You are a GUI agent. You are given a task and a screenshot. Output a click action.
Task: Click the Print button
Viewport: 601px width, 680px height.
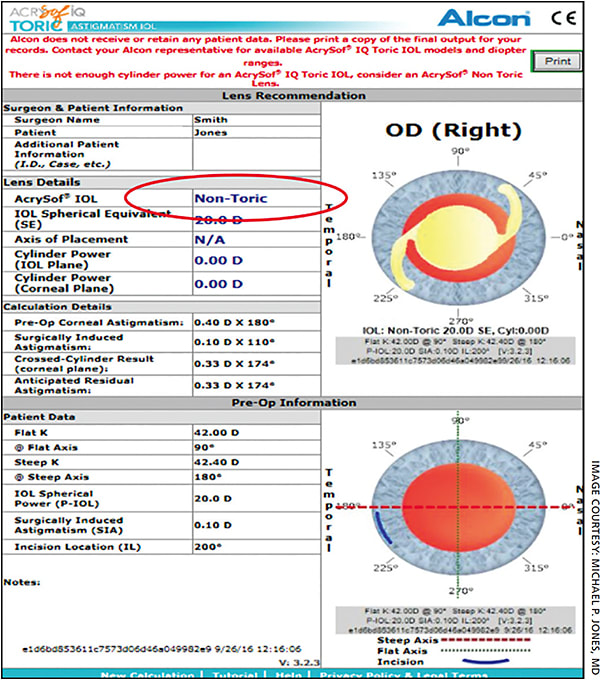pyautogui.click(x=557, y=61)
